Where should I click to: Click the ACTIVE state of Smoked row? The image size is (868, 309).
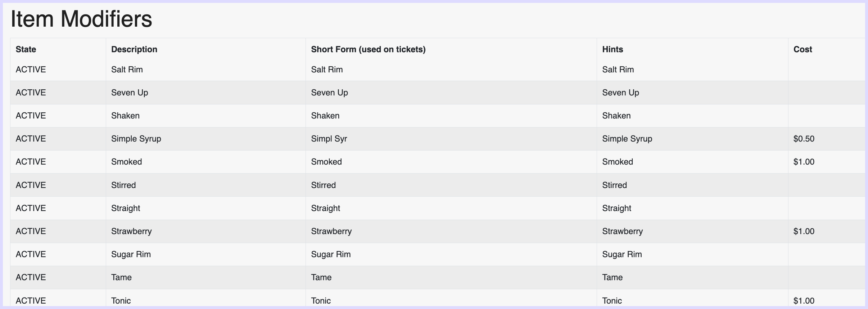coord(31,162)
